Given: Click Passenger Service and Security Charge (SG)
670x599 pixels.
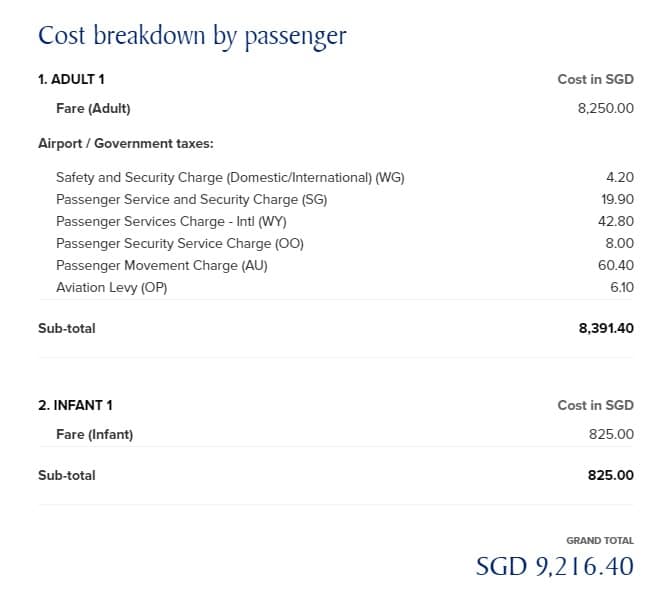Looking at the screenshot, I should pos(191,200).
